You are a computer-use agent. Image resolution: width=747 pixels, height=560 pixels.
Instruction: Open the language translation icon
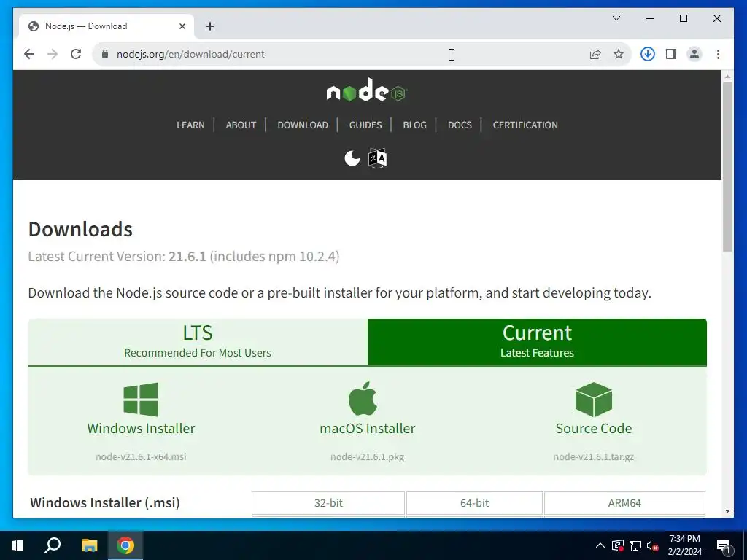pos(378,158)
